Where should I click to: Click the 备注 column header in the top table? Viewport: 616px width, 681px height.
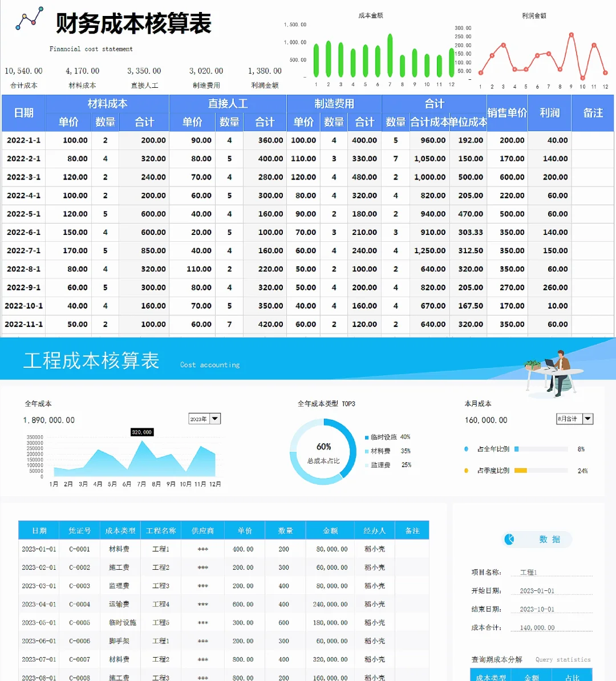click(x=593, y=113)
